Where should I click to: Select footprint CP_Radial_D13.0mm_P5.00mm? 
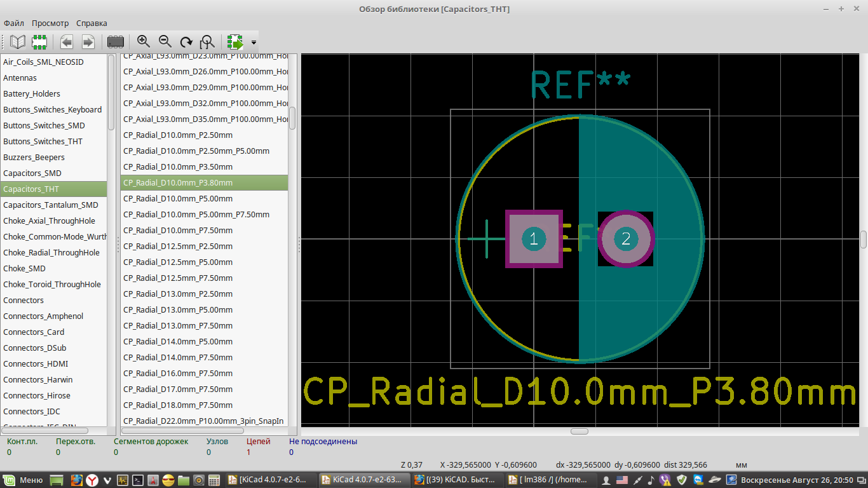coord(204,309)
